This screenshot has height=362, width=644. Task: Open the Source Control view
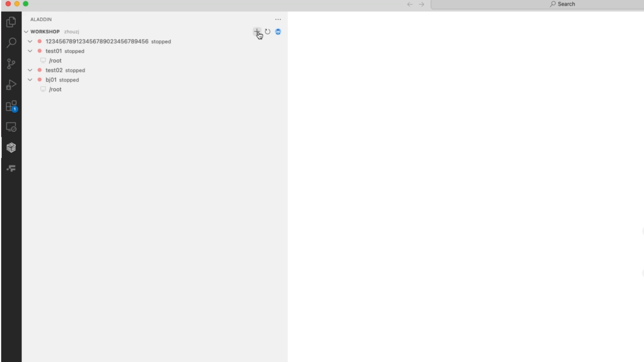pos(11,64)
